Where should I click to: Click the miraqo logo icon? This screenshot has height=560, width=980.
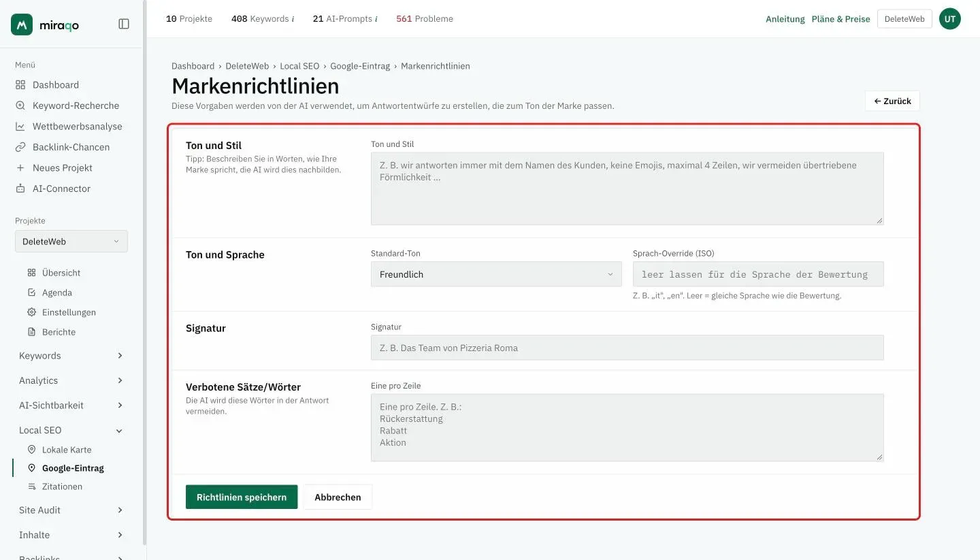tap(22, 24)
